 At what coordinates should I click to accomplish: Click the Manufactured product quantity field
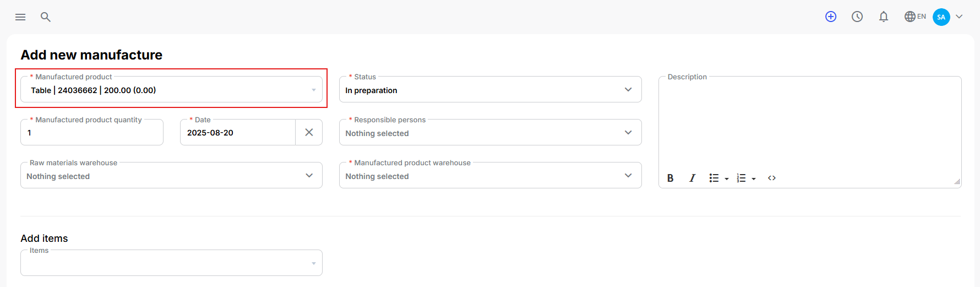(x=92, y=133)
